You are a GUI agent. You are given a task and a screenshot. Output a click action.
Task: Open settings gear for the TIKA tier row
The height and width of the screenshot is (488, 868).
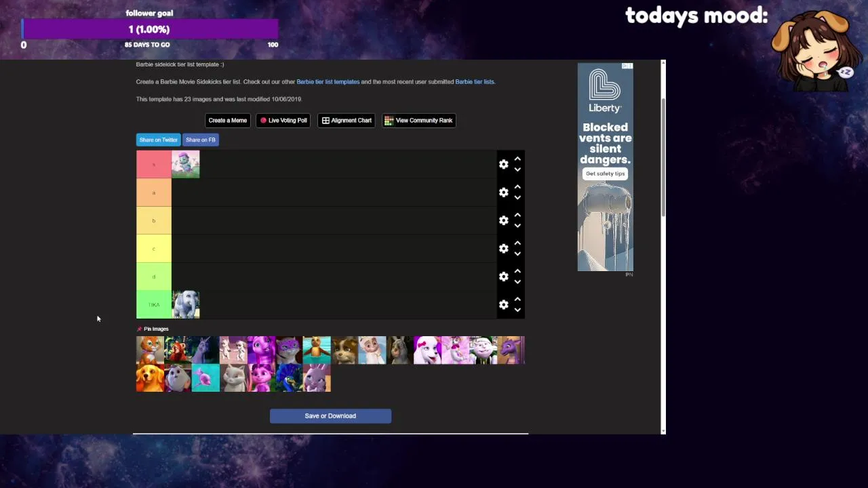[503, 305]
